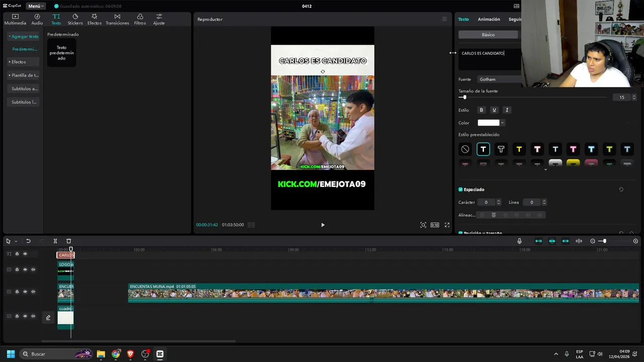Delete the selected clip with trash icon
Image resolution: width=644 pixels, height=362 pixels.
tap(69, 241)
